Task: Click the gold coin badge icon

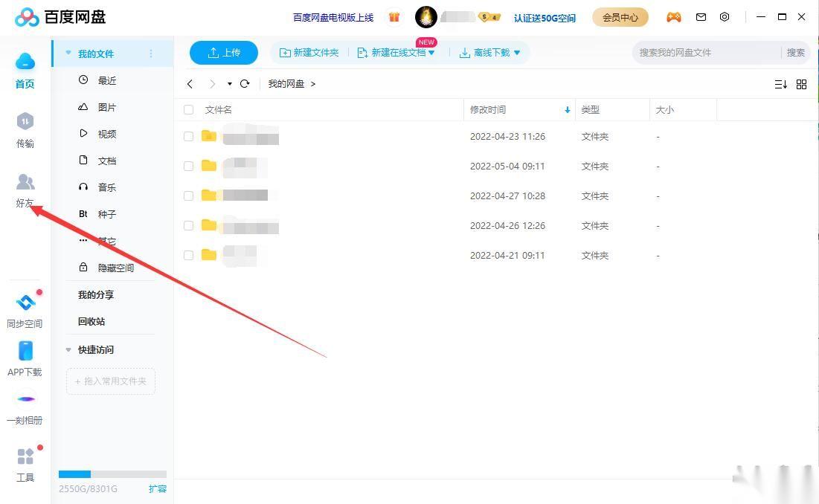Action: pyautogui.click(x=489, y=17)
